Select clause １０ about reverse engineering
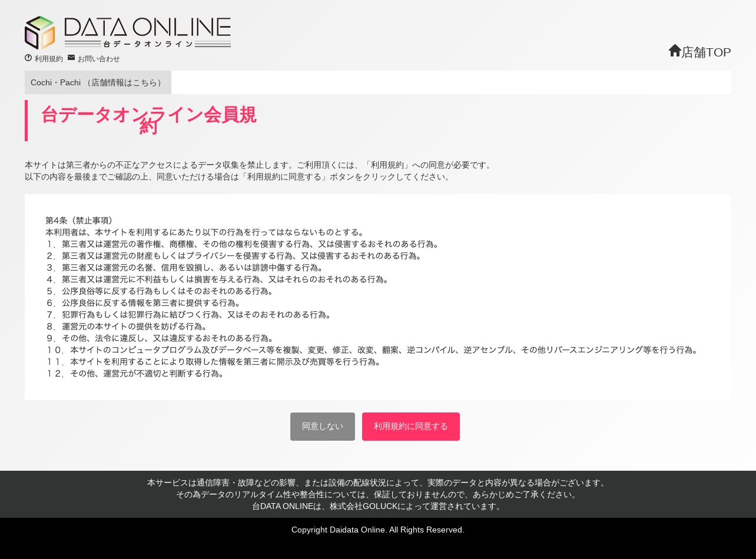This screenshot has height=559, width=756. click(x=373, y=350)
